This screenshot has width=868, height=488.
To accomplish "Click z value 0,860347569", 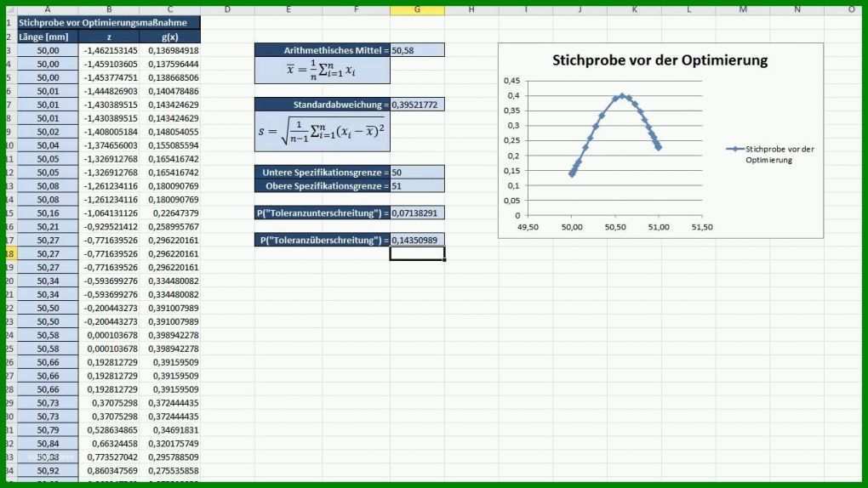I will [x=109, y=470].
